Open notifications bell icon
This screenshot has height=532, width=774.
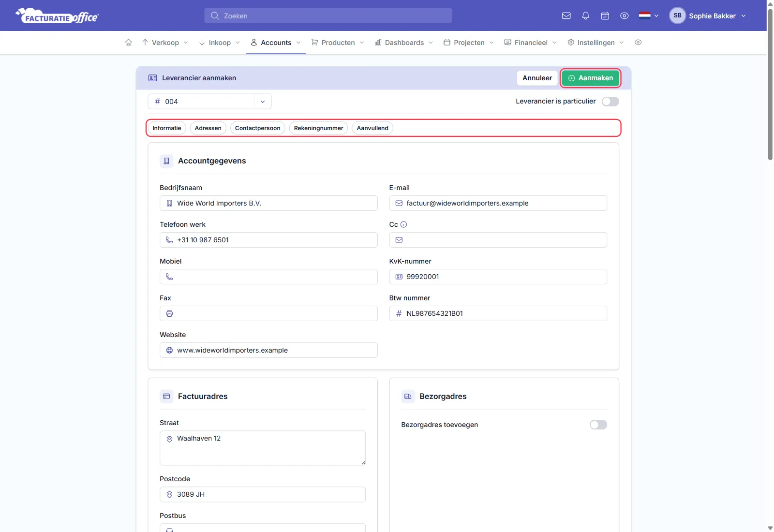[x=585, y=16]
